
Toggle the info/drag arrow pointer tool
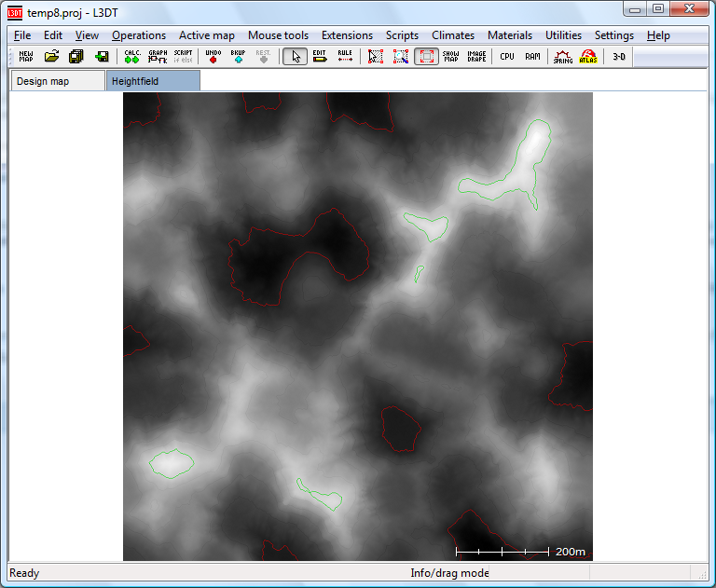tap(295, 57)
